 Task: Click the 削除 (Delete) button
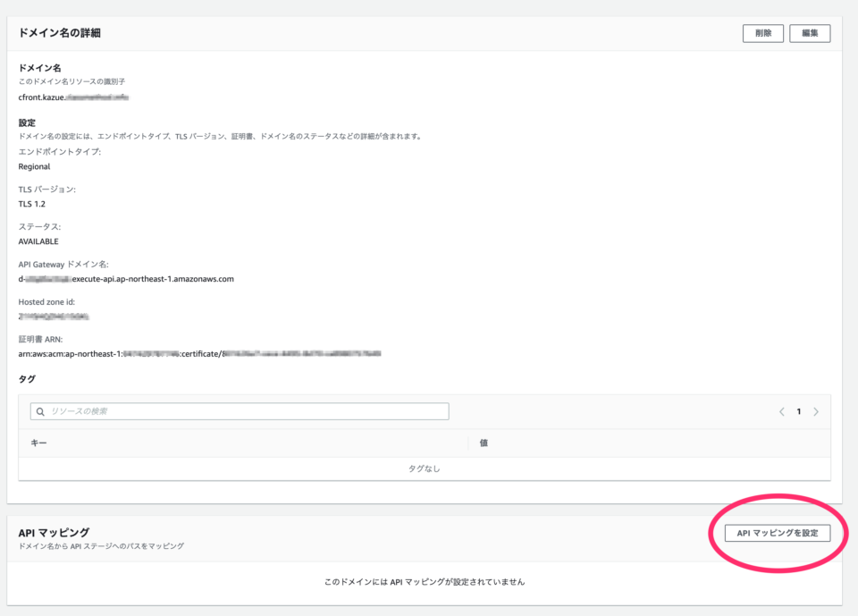click(x=762, y=33)
